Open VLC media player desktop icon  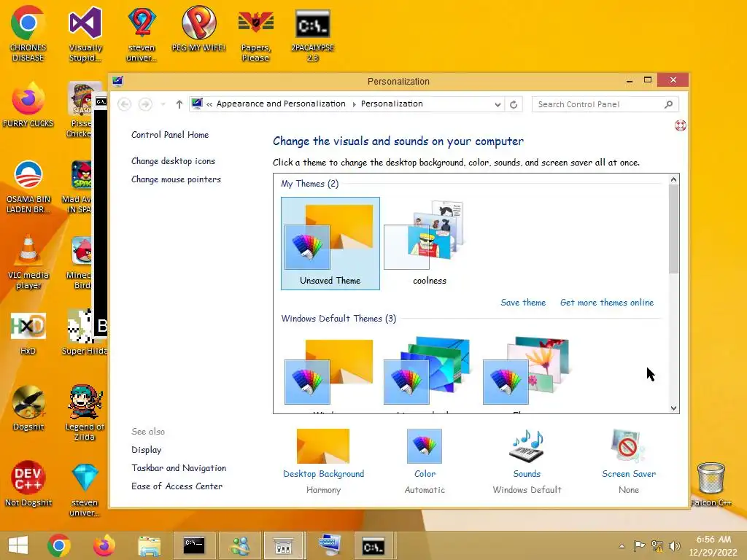[x=28, y=262]
